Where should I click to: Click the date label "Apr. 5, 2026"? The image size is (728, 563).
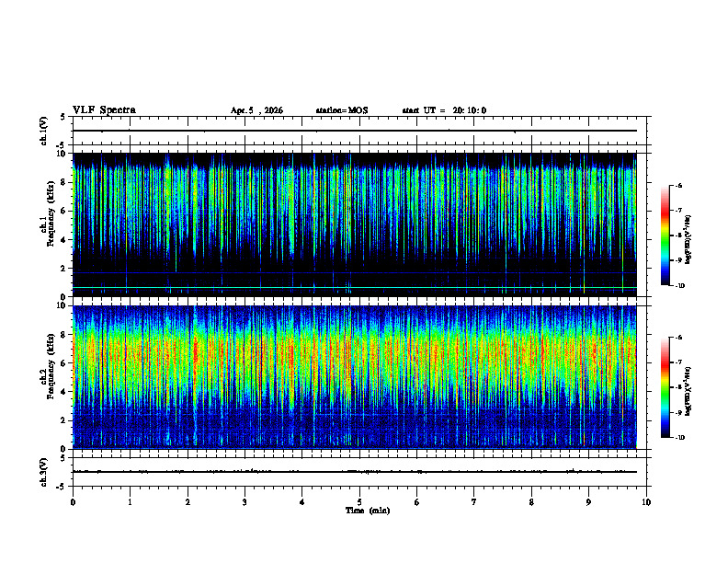pos(256,110)
